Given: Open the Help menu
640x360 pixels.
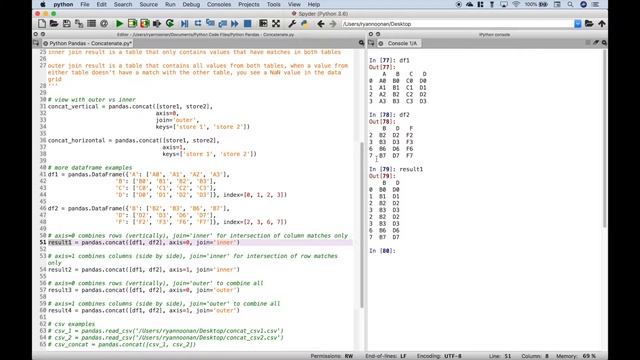Looking at the screenshot, I should click(313, 4).
